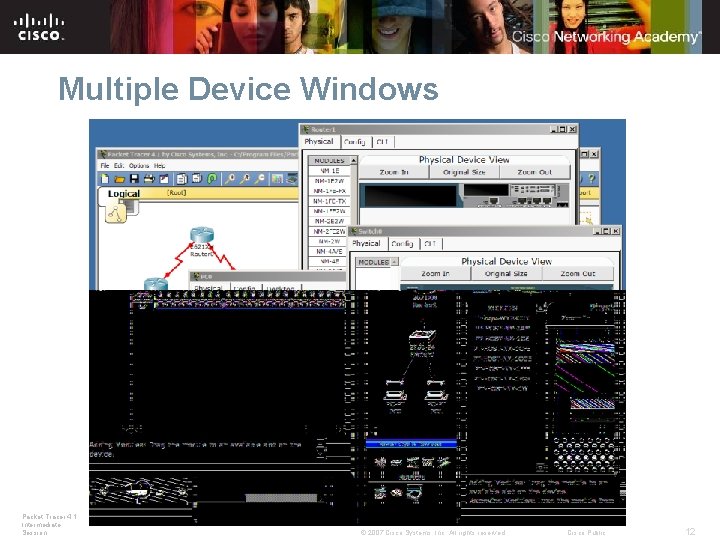
Task: Click the cluster navigation icon below Logical
Action: [116, 214]
